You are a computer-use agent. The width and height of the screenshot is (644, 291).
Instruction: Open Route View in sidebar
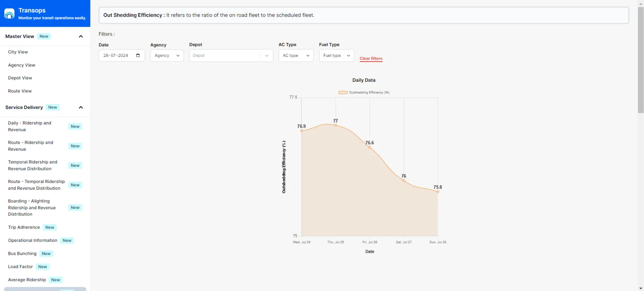tap(20, 91)
